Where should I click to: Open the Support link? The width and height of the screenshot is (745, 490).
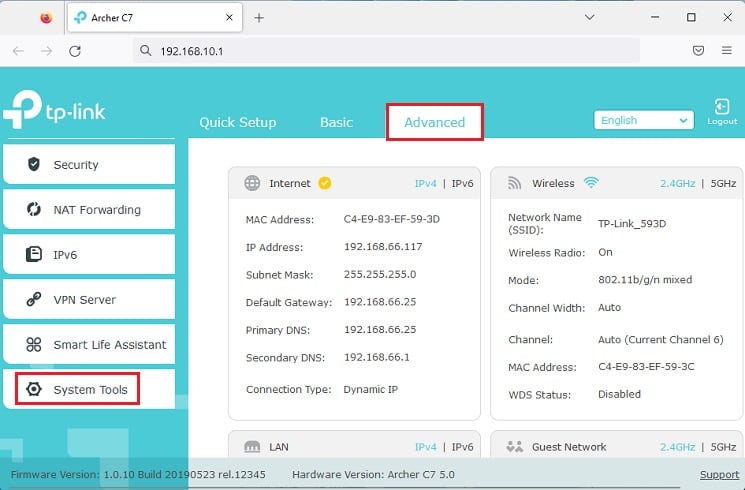click(719, 474)
